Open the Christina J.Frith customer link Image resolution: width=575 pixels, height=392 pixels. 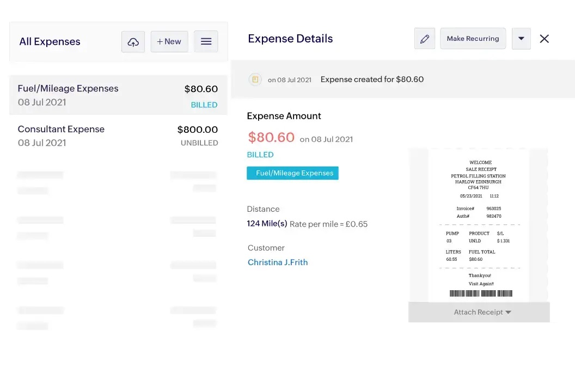[278, 262]
